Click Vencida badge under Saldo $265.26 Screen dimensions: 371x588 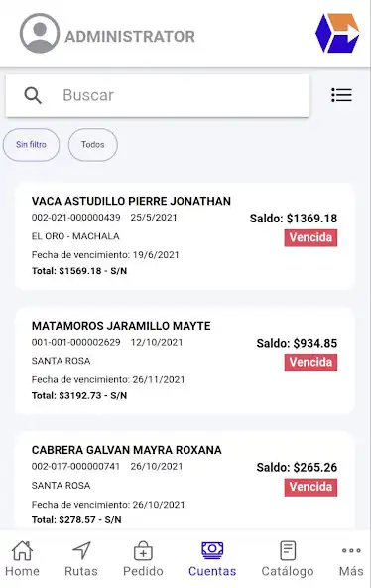[x=310, y=487]
